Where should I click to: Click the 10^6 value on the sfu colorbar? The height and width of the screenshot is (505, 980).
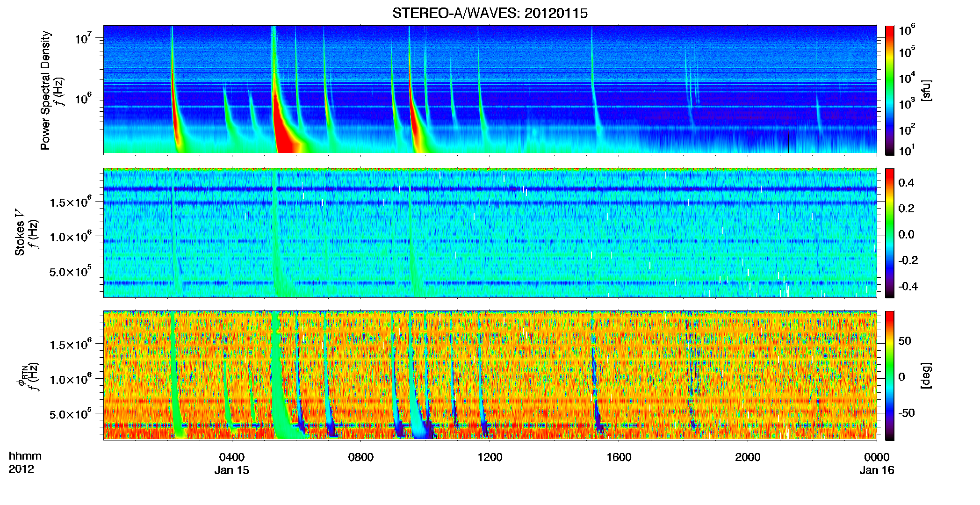[x=907, y=31]
